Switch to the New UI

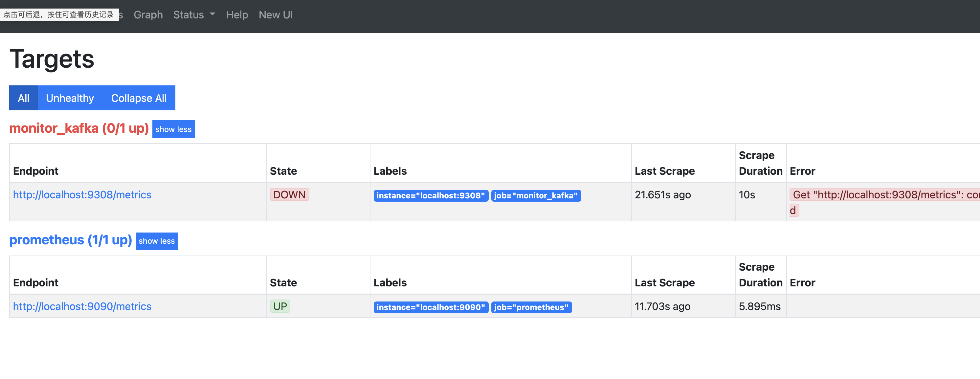276,15
